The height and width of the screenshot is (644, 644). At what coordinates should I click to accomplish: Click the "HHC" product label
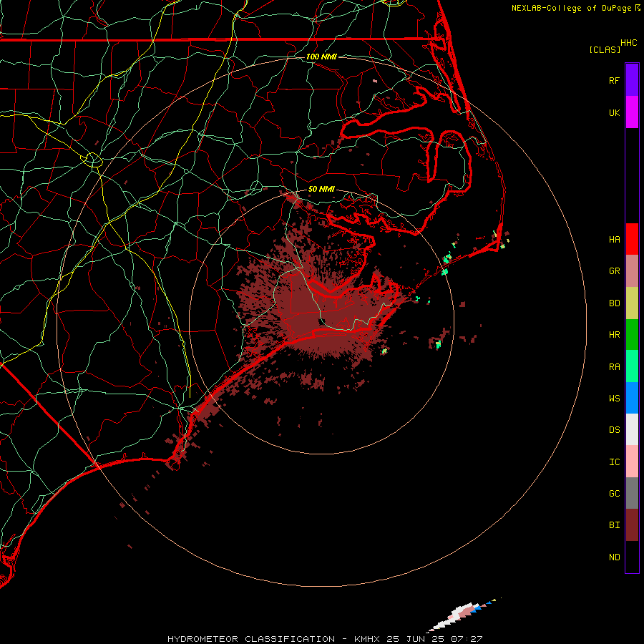pos(628,43)
